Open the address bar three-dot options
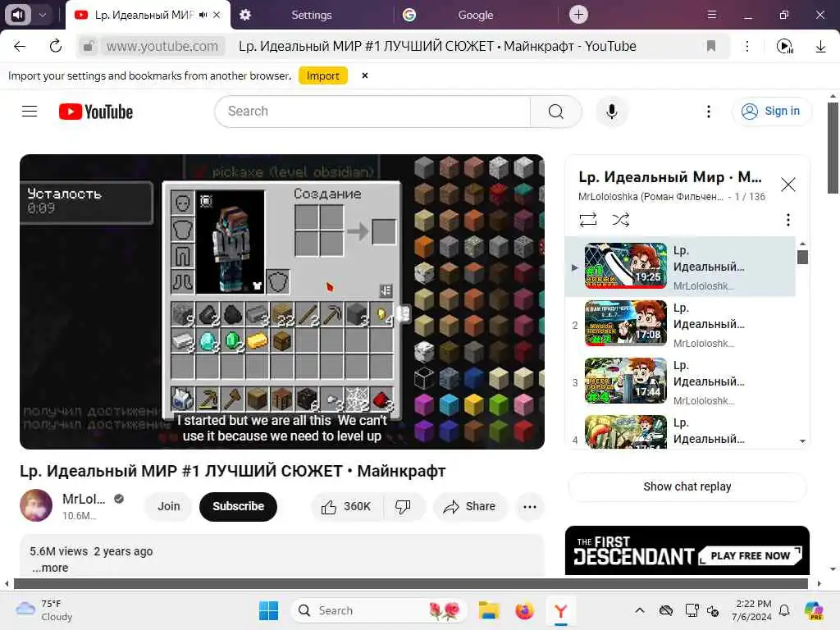The image size is (840, 630). (747, 46)
